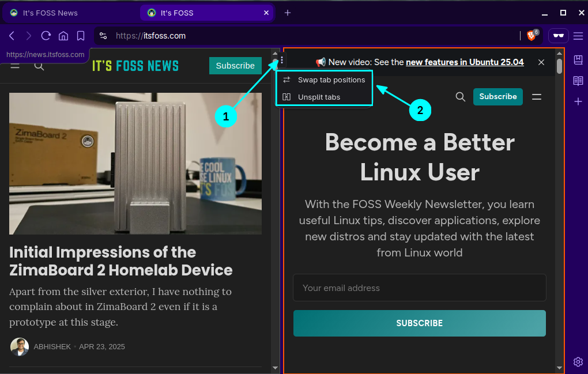
Task: Open the split view three-dot menu
Action: point(282,59)
